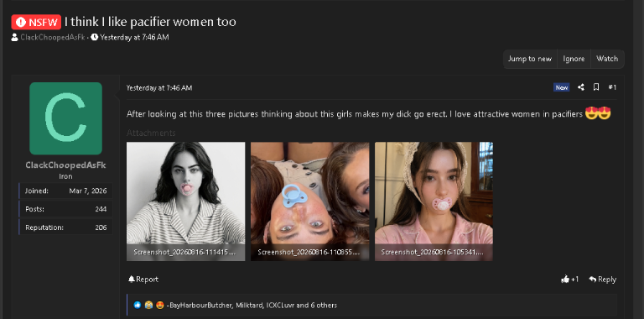
Task: Click the New badge on the post
Action: (562, 87)
